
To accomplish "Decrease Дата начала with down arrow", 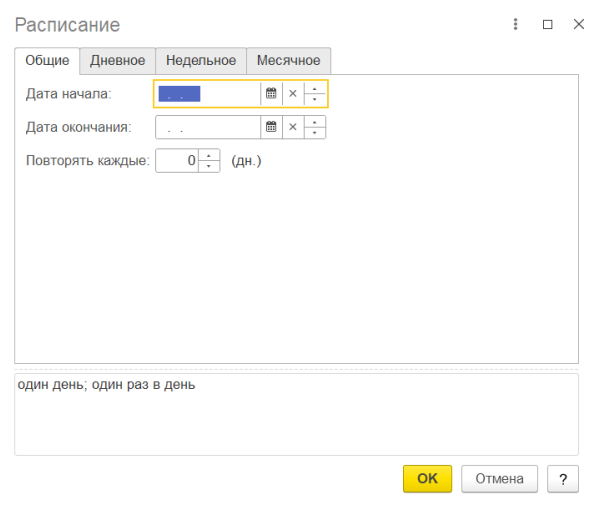I will click(x=315, y=99).
